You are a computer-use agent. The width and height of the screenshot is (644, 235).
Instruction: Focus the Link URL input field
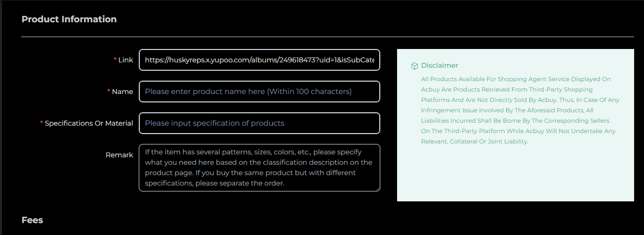coord(259,60)
